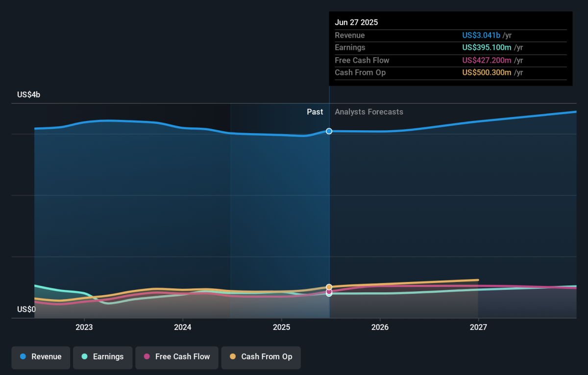
Task: Select the Revenue data point on the chart
Action: [329, 131]
